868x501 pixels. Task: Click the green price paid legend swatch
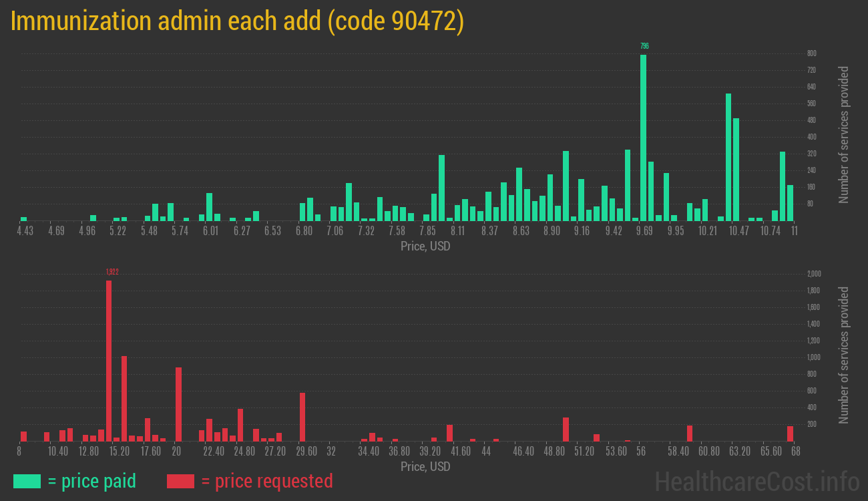27,481
